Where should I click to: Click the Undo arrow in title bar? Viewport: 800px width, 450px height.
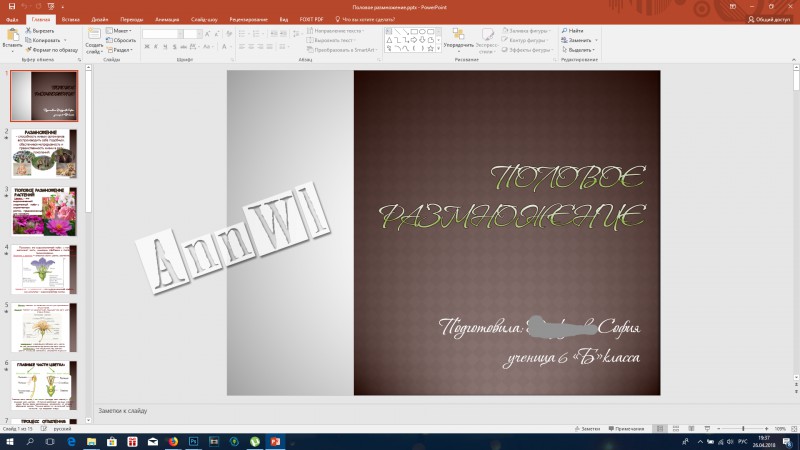pyautogui.click(x=24, y=7)
